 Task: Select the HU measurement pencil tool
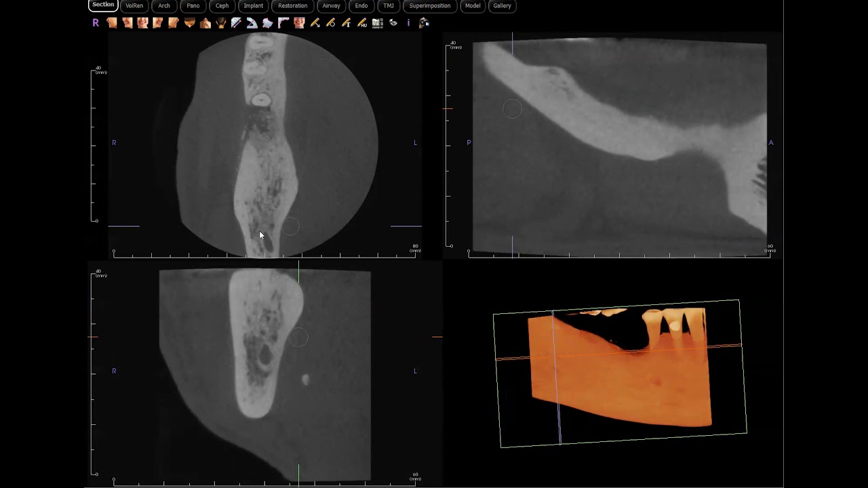click(362, 22)
